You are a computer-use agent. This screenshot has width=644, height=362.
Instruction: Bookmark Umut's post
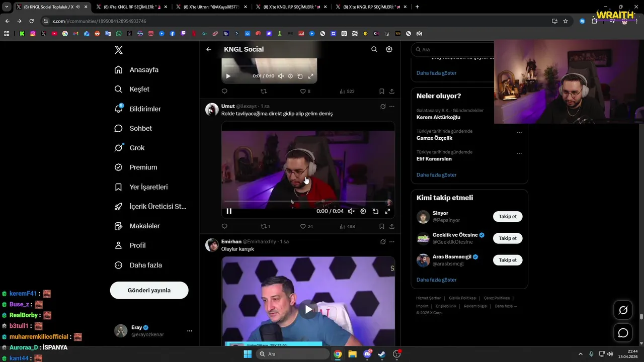tap(381, 226)
